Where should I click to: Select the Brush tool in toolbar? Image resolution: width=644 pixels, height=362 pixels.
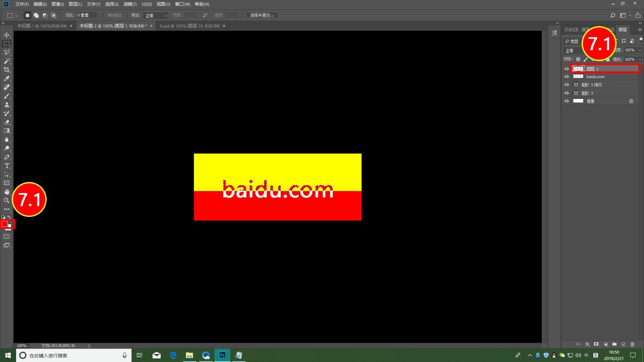point(7,96)
